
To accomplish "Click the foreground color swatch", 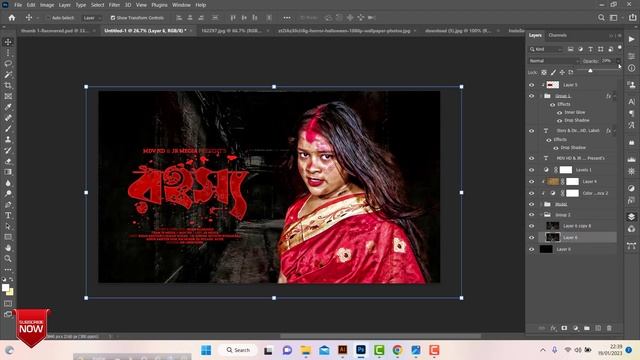I will (x=5, y=288).
